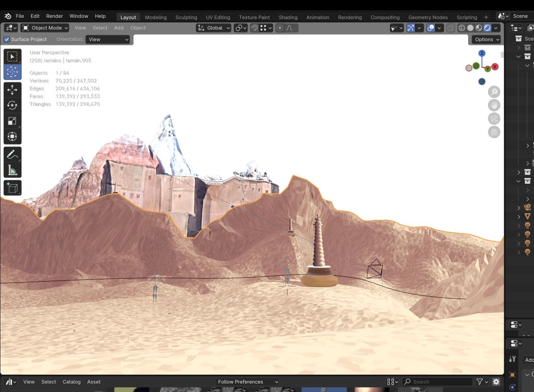534x392 pixels.
Task: Open Orientation View dropdown
Action: 108,40
